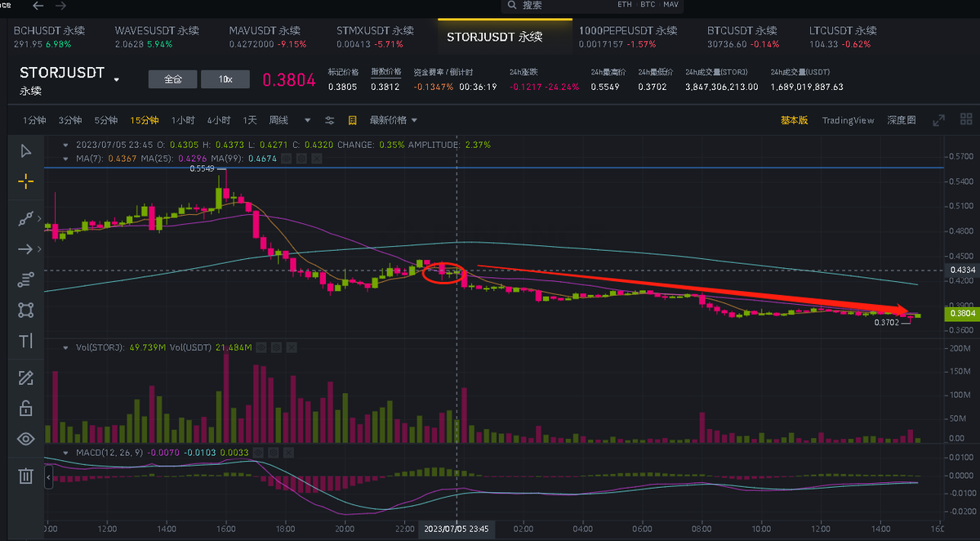Click the 0.3804 current price label on axis
The width and height of the screenshot is (980, 541).
click(x=960, y=313)
